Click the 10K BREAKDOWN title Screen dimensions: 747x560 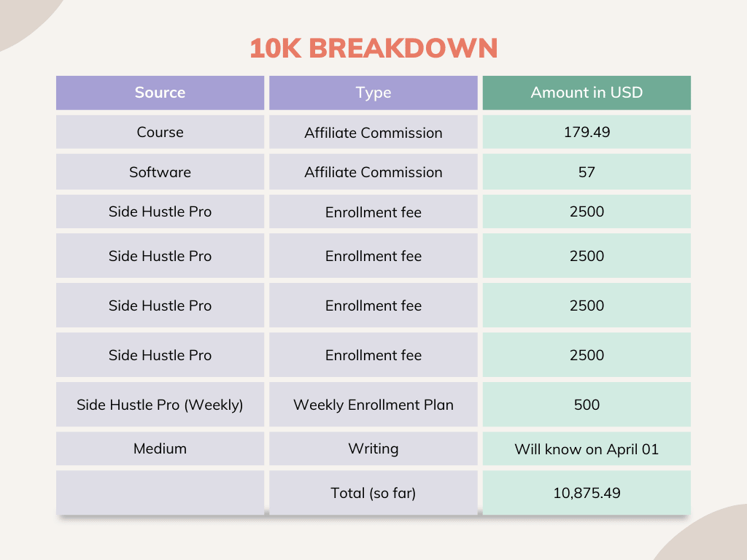click(x=373, y=48)
